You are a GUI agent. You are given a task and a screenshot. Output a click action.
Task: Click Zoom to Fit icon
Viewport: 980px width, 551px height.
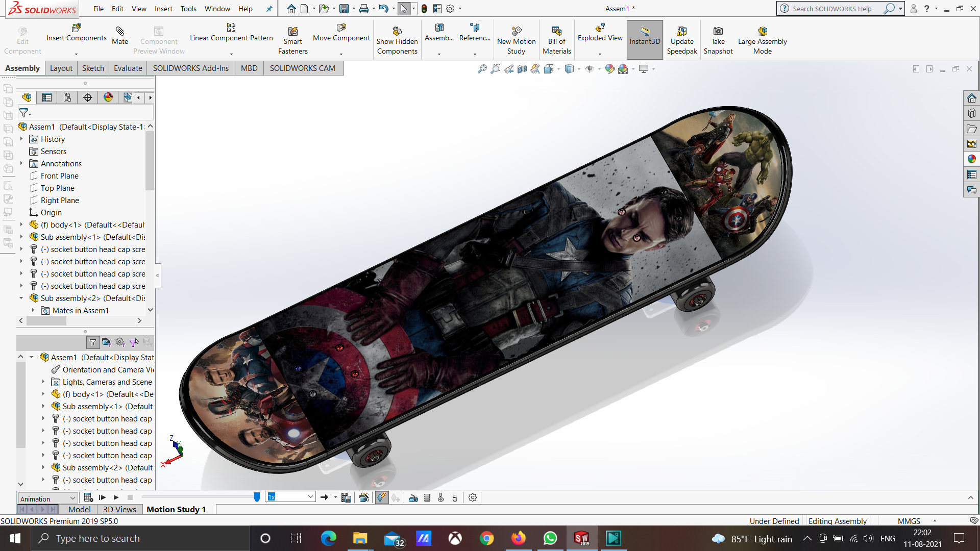point(482,69)
